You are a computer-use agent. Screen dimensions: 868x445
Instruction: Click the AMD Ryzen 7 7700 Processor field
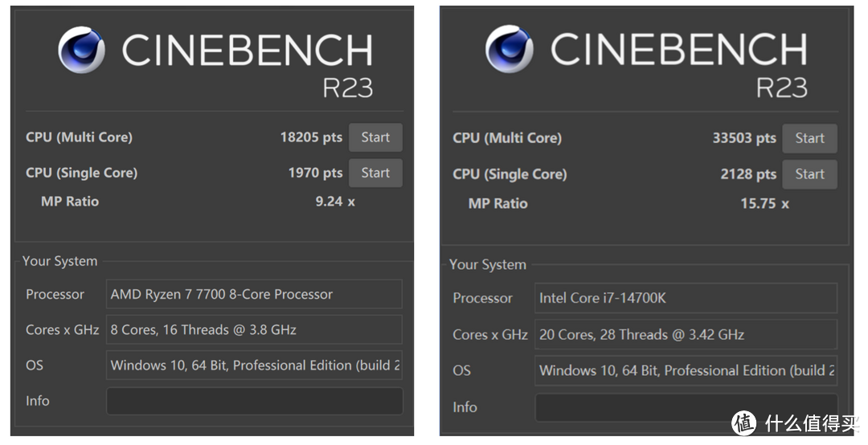point(254,294)
